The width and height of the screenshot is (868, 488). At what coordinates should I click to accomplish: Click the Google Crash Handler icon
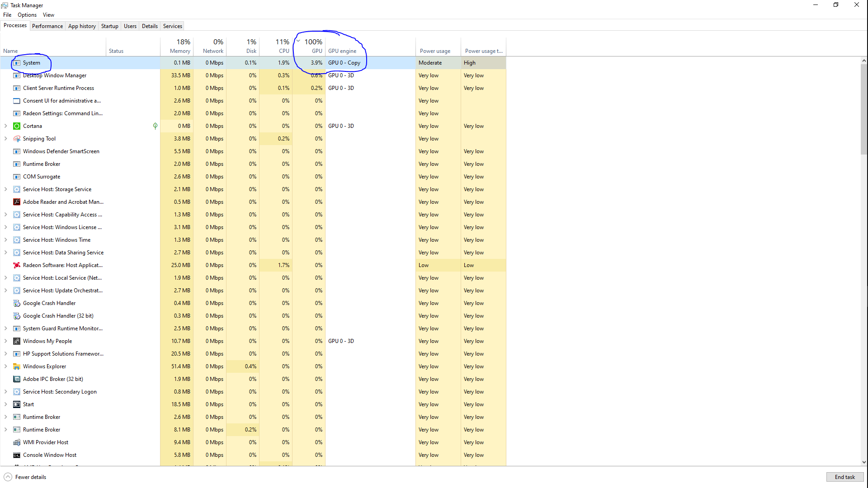point(17,303)
